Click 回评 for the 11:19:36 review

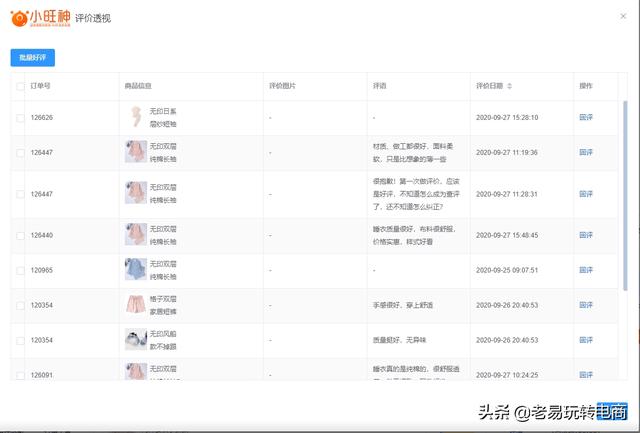586,152
